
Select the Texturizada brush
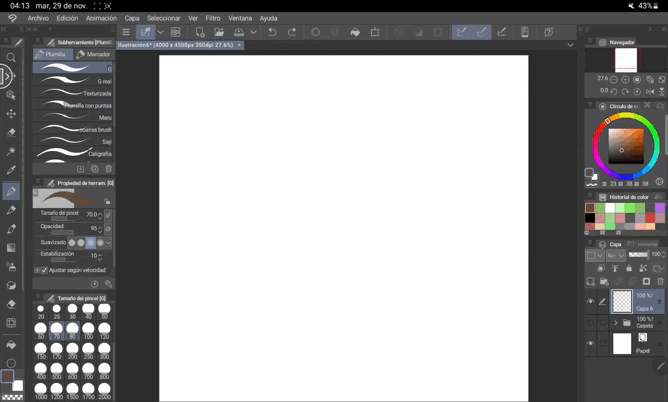[73, 93]
